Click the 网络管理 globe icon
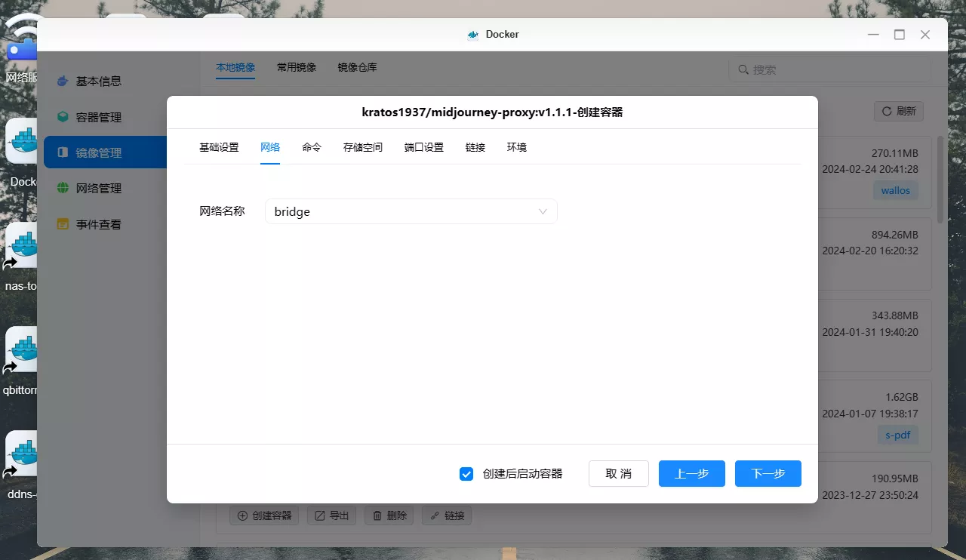Viewport: 966px width, 560px height. (63, 188)
